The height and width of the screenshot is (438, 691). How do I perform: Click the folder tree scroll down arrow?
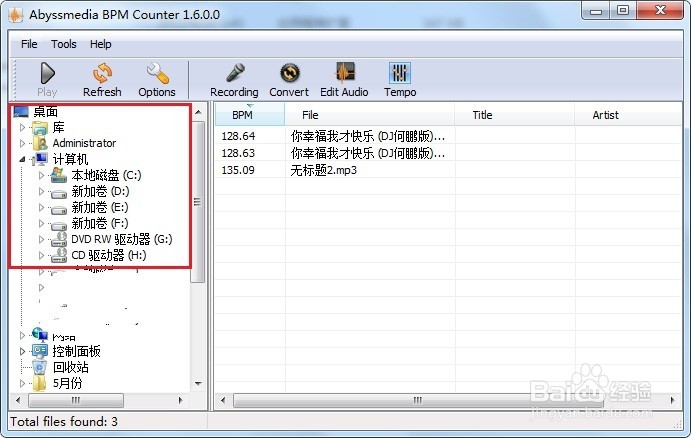click(198, 383)
